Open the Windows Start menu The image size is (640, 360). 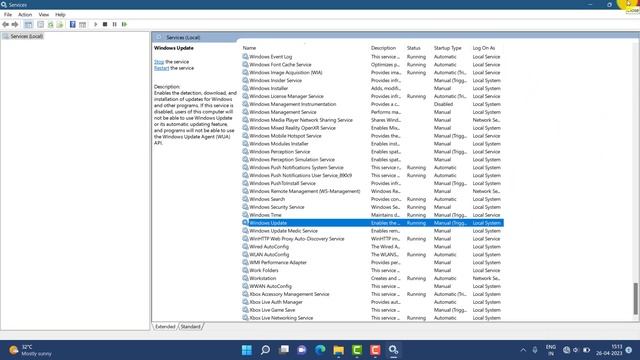247,350
